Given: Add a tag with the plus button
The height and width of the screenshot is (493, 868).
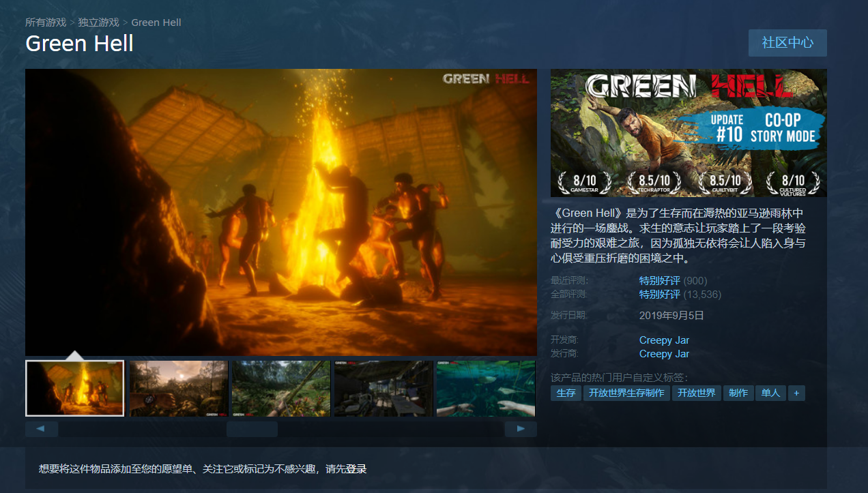Looking at the screenshot, I should click(x=796, y=393).
